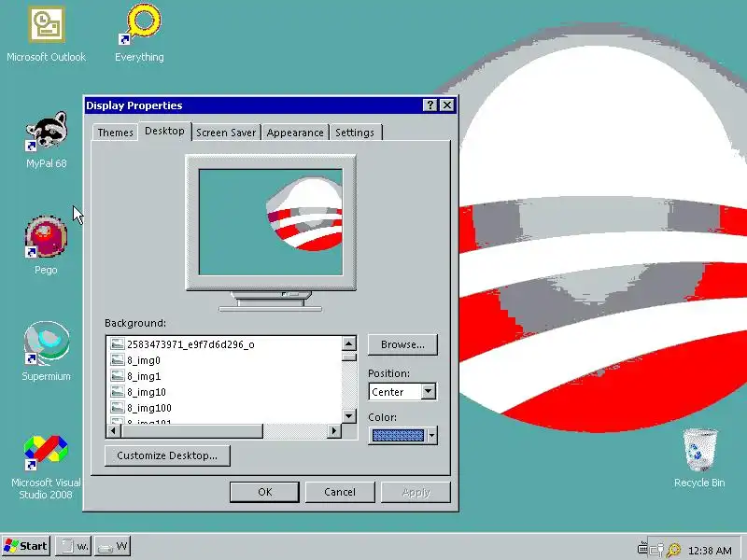The width and height of the screenshot is (747, 560).
Task: Select 8_img10 in background list
Action: [x=147, y=392]
